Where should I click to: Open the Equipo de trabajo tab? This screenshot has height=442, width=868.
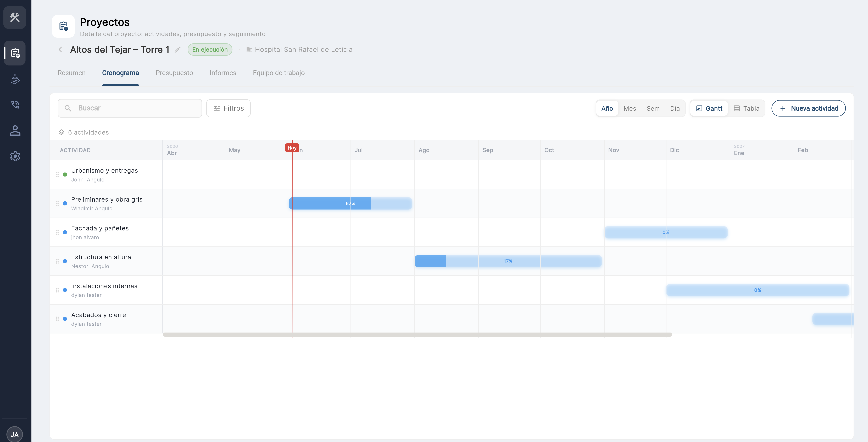coord(279,73)
